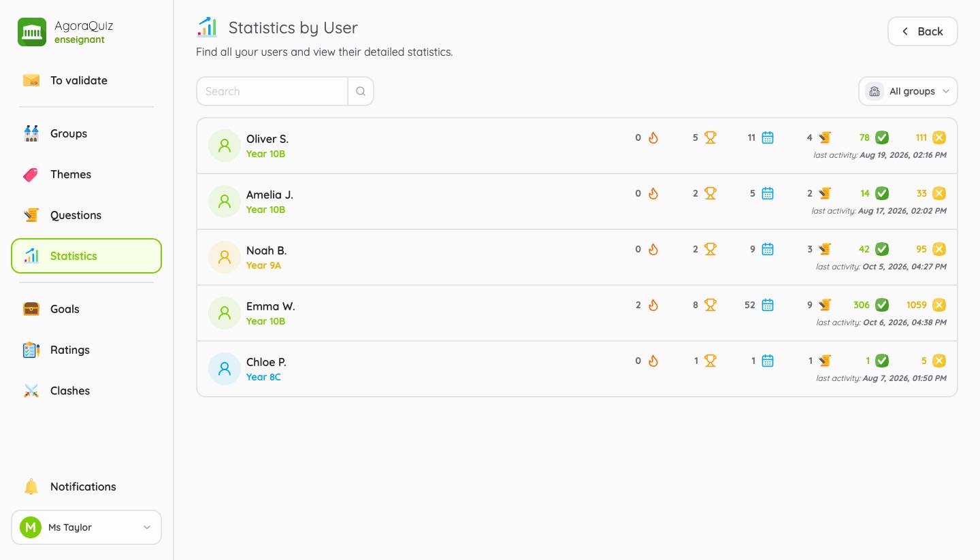Open Noah B. user name
Screen dimensions: 980x560
[266, 250]
